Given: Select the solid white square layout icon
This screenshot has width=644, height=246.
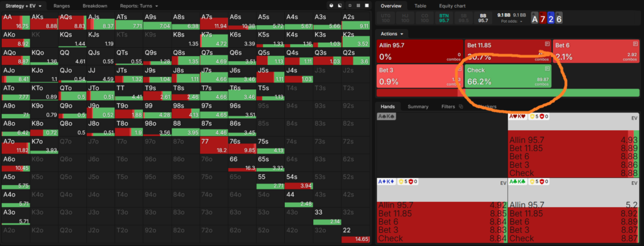Looking at the screenshot, I should pos(367,6).
